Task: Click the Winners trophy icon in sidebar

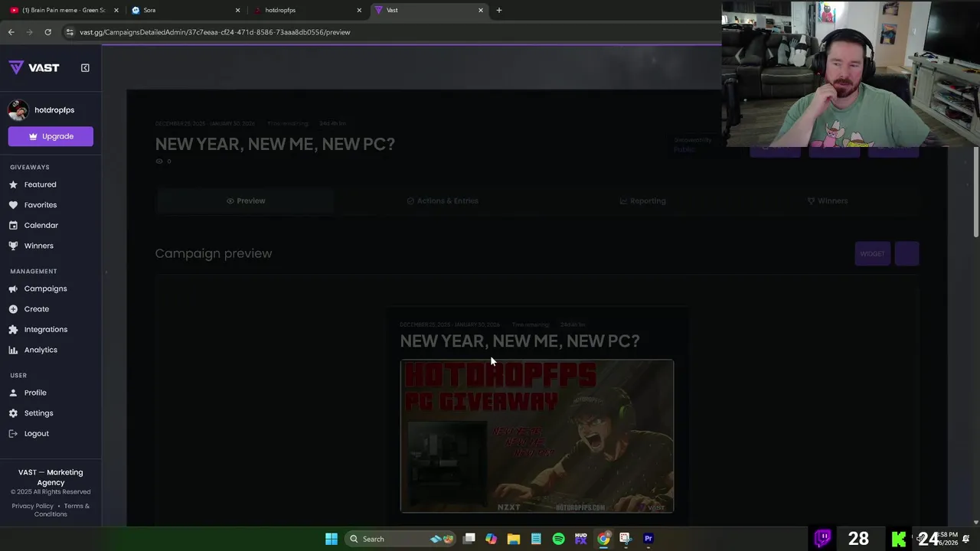Action: pyautogui.click(x=13, y=246)
